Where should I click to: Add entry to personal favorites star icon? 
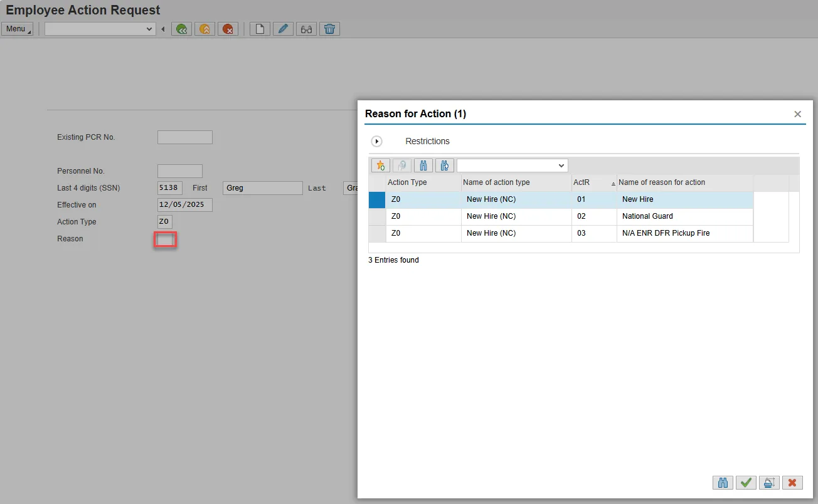(380, 165)
